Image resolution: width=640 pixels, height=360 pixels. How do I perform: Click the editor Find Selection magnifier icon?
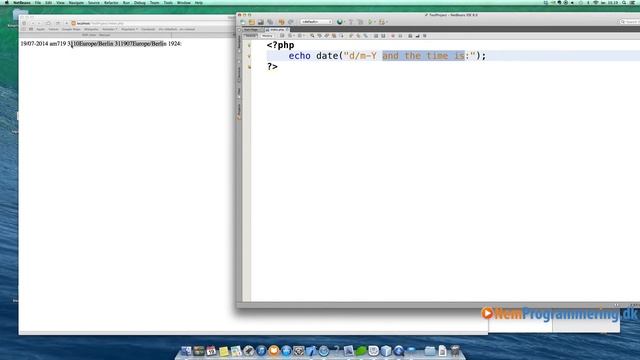pos(312,36)
